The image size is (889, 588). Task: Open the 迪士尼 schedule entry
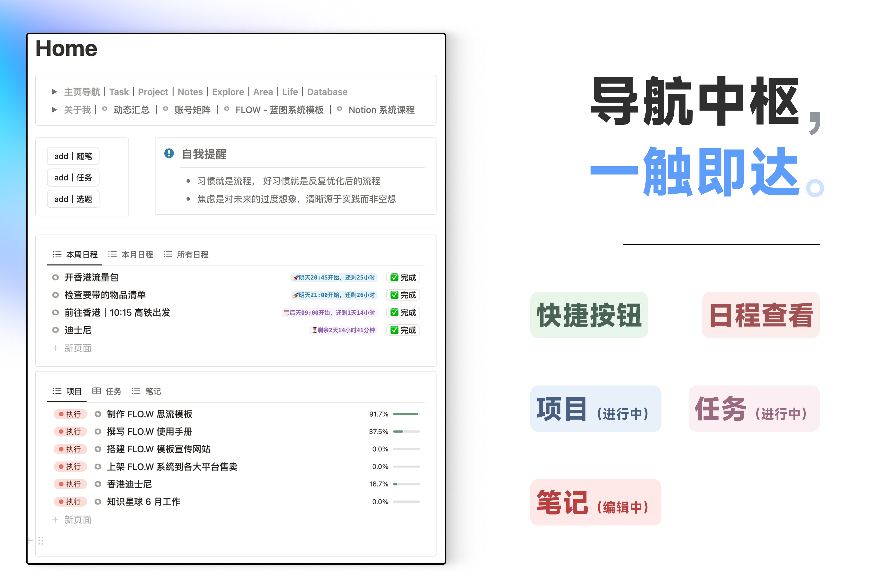[78, 330]
